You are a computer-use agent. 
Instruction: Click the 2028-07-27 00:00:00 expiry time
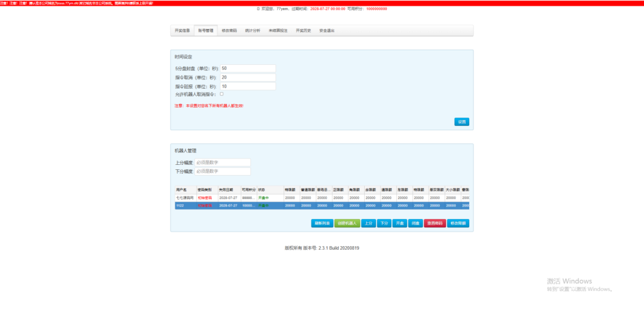(328, 9)
